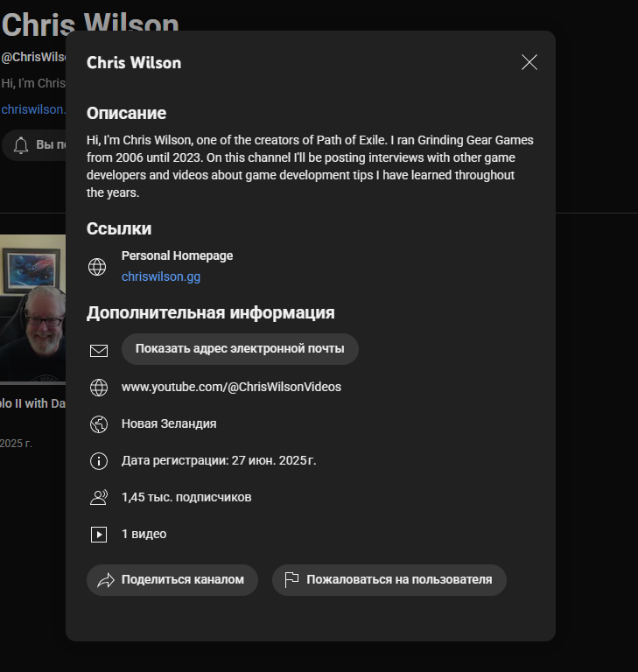Click the globe icon next to YouTube URL
Viewport: 638px width, 672px height.
tap(99, 388)
